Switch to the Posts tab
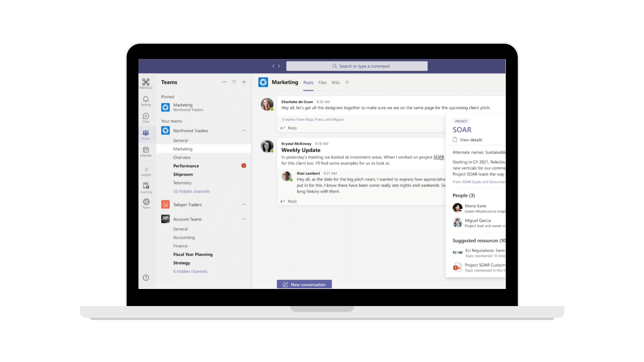 [x=308, y=82]
